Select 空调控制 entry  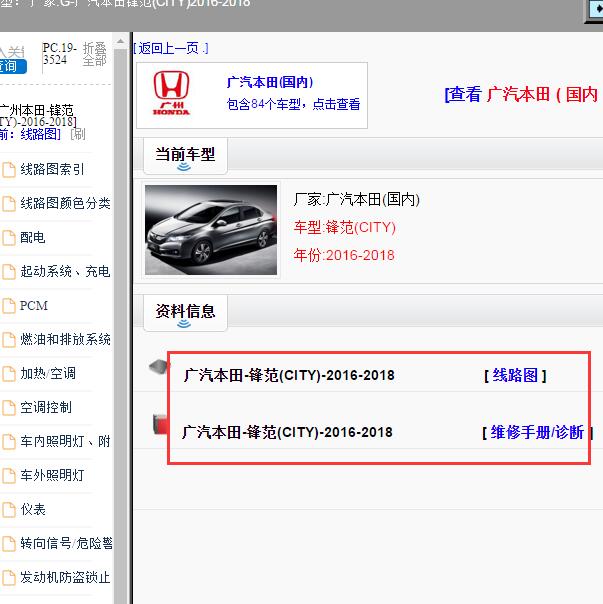[x=46, y=407]
